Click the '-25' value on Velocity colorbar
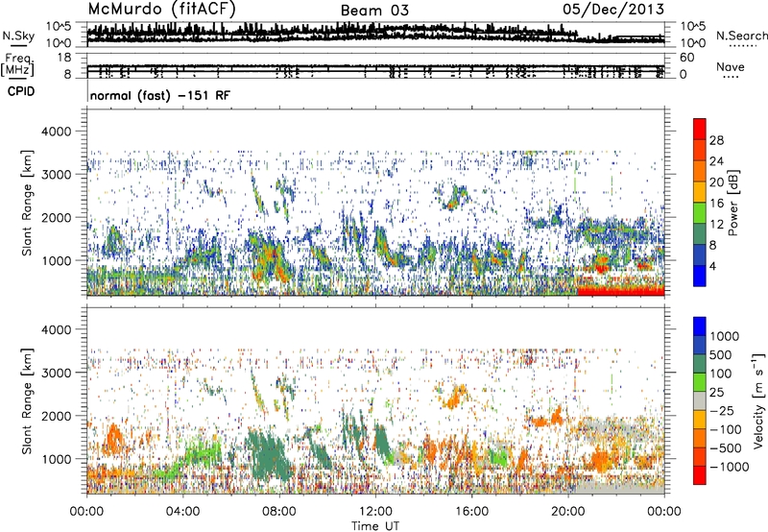 (722, 410)
